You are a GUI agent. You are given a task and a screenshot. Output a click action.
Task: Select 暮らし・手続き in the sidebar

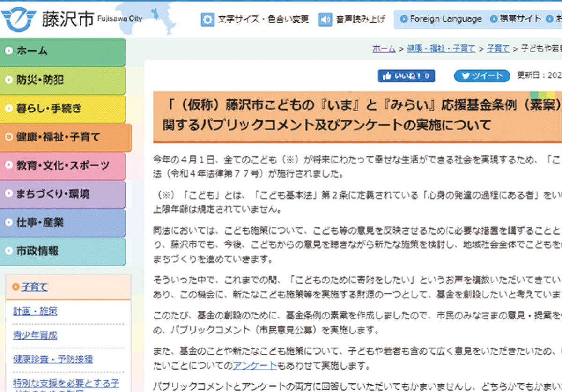[x=62, y=109]
